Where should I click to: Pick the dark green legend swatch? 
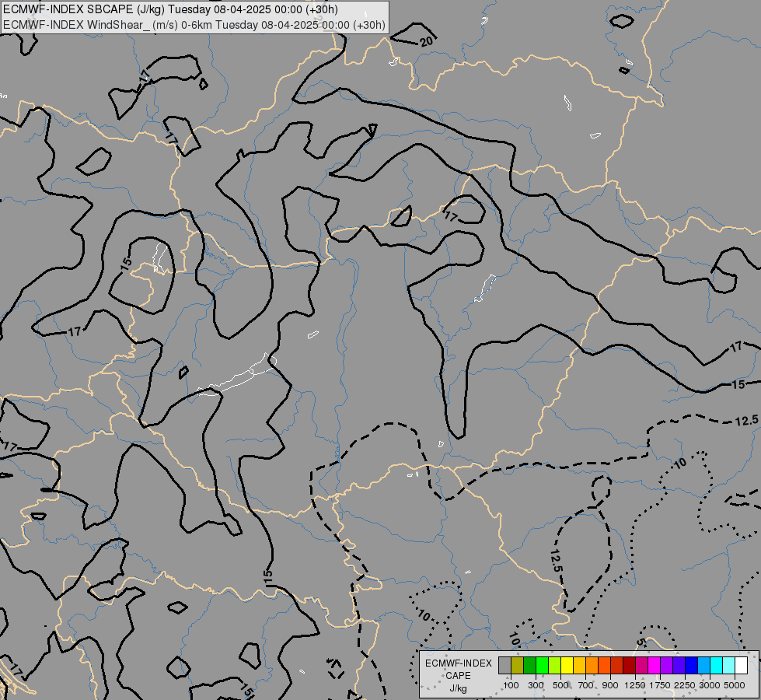(x=530, y=666)
